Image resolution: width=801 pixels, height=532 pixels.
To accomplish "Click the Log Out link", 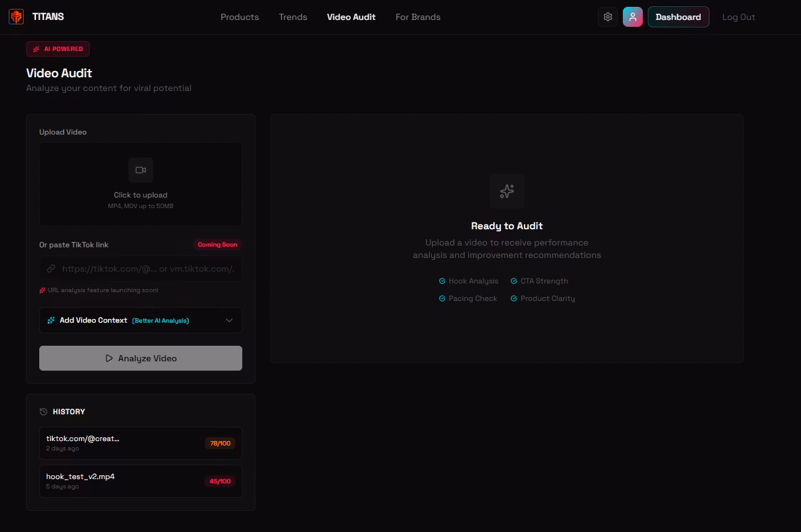I will (x=738, y=17).
